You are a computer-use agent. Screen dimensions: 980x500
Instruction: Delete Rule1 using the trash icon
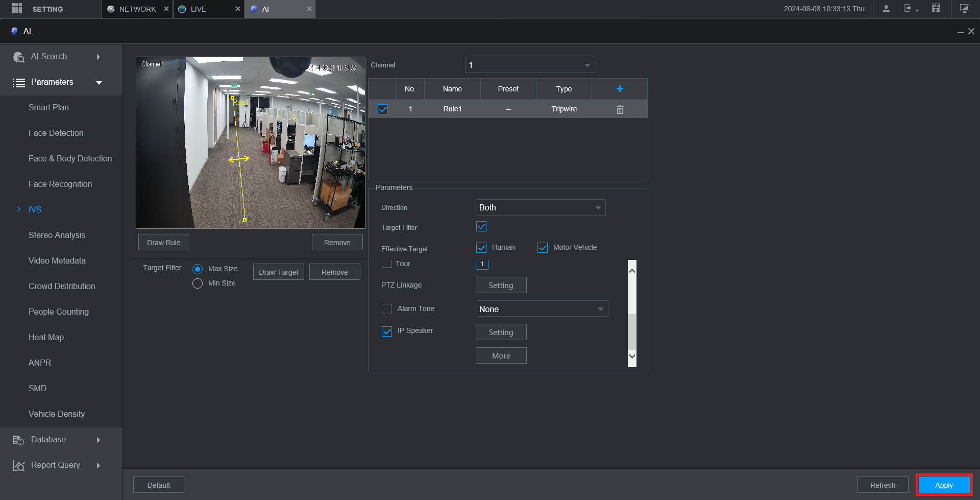pyautogui.click(x=620, y=109)
